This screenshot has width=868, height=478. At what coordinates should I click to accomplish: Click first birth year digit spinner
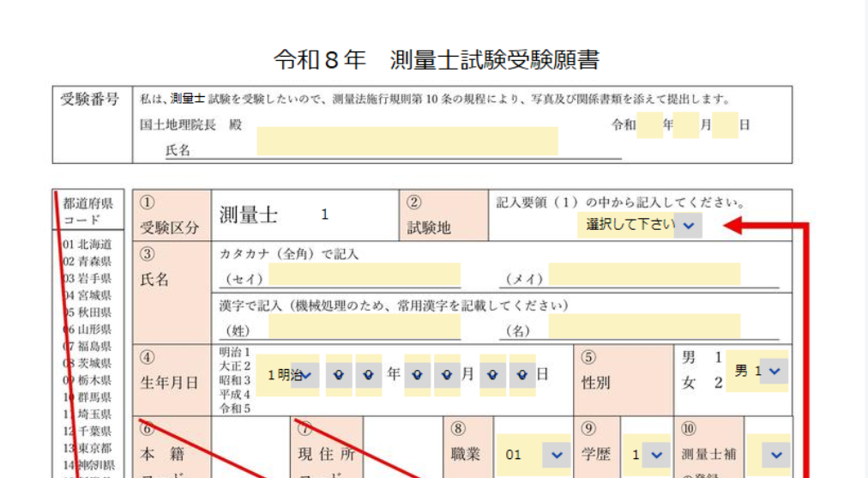pos(339,375)
